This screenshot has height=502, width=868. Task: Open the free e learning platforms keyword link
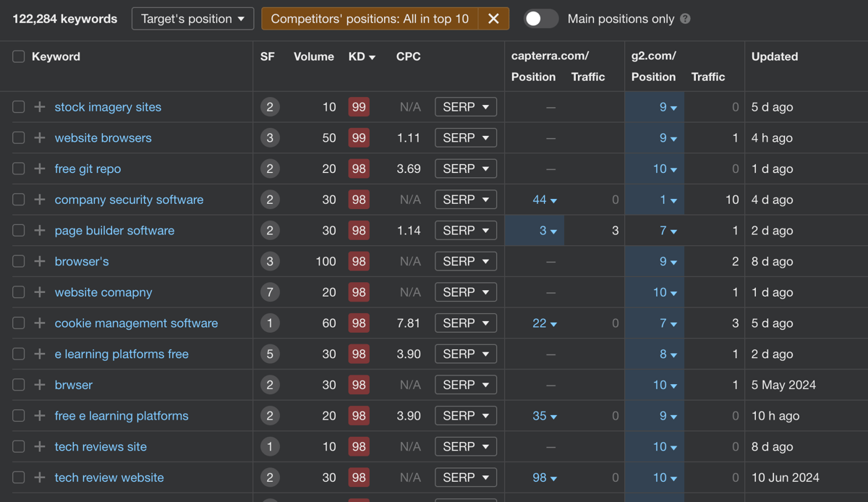122,416
